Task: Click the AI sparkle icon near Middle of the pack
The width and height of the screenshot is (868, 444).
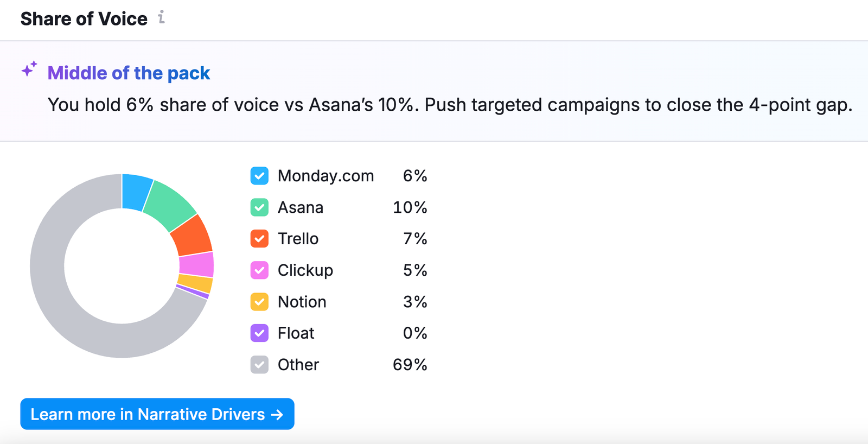Action: (29, 69)
